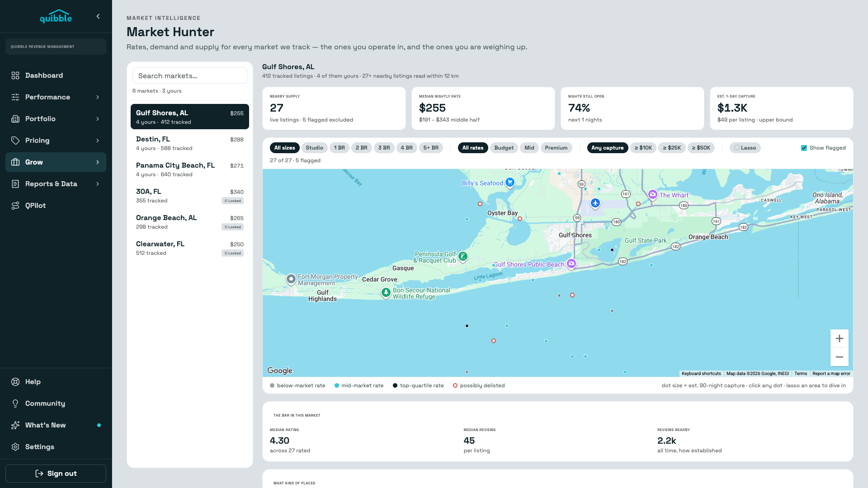Open the Community page
The height and width of the screenshot is (488, 868).
pos(56,404)
